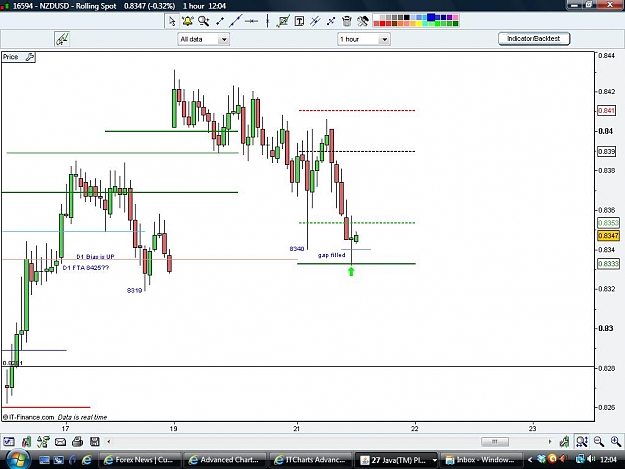Click the 'D1 Bias is UP' annotation

[x=95, y=257]
